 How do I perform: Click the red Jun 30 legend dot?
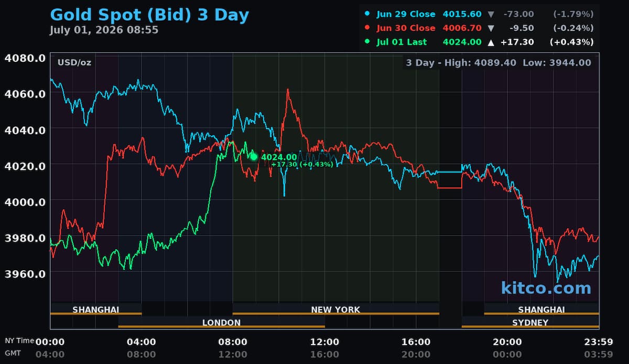tap(367, 28)
